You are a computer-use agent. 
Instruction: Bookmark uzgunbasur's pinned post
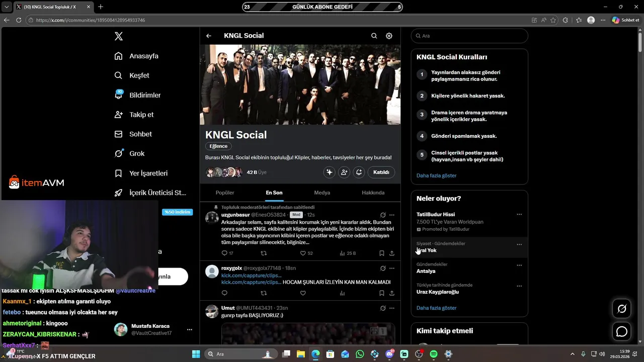click(x=382, y=253)
